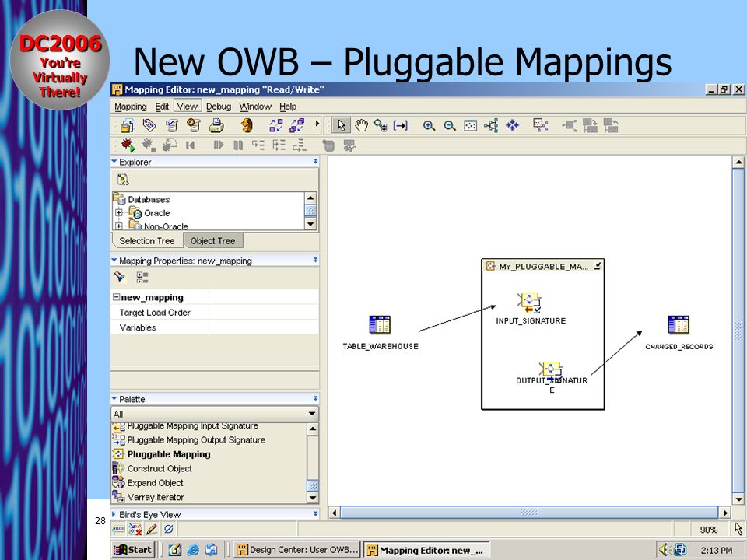Click the Mapping Editor taskbar button
Viewport: 747px width, 560px height.
coord(426,550)
